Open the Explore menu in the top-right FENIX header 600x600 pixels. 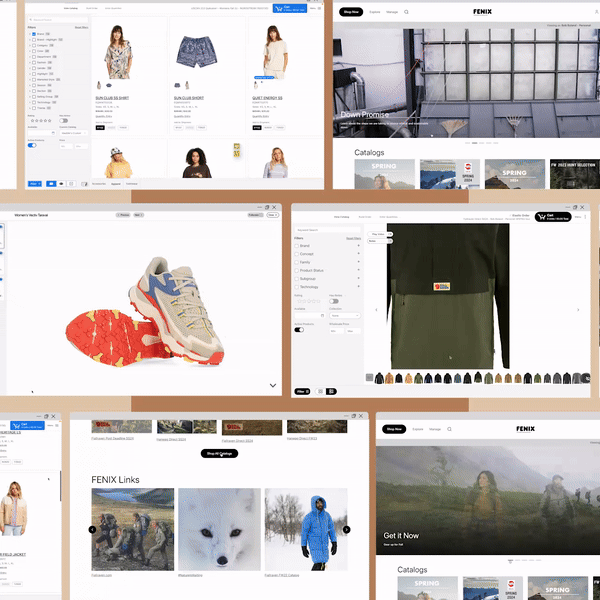(x=377, y=13)
